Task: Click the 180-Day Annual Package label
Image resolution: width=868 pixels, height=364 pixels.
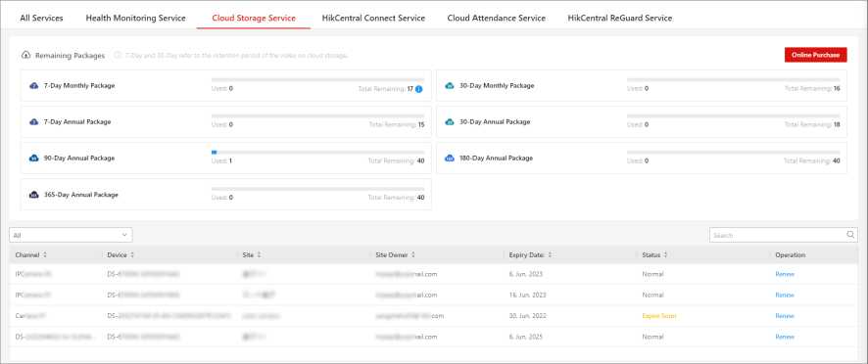Action: (x=496, y=159)
